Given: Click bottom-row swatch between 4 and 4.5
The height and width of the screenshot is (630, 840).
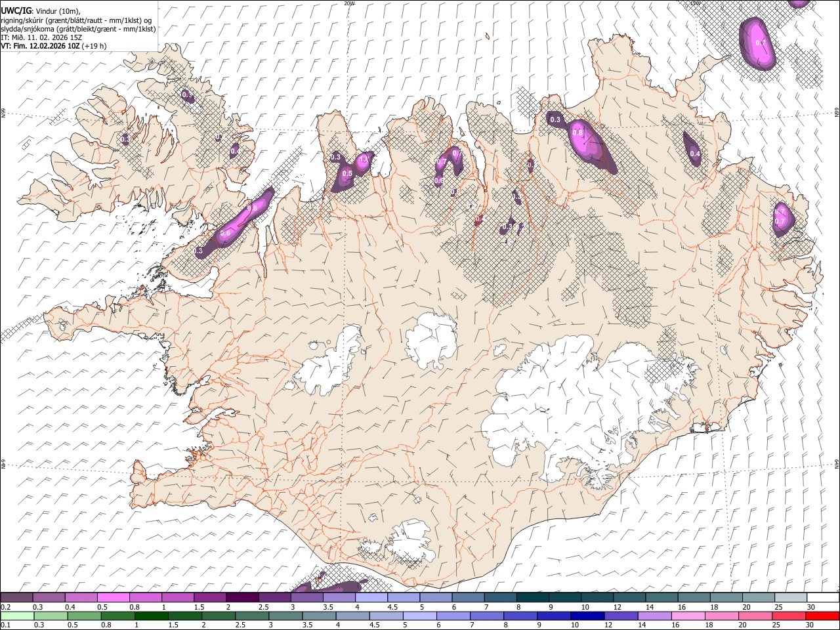Looking at the screenshot, I should pyautogui.click(x=353, y=616).
